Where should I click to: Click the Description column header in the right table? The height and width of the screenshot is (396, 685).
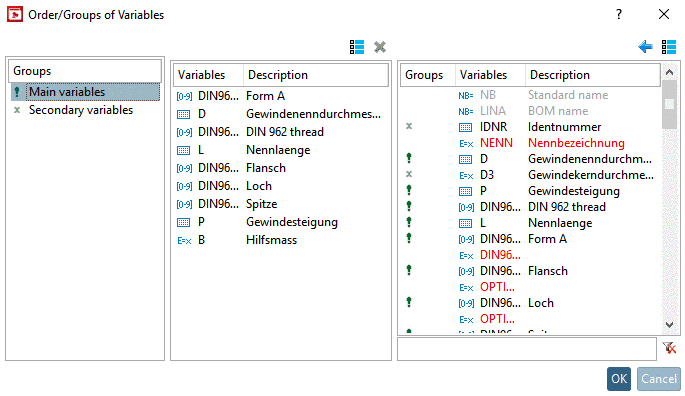pyautogui.click(x=592, y=75)
